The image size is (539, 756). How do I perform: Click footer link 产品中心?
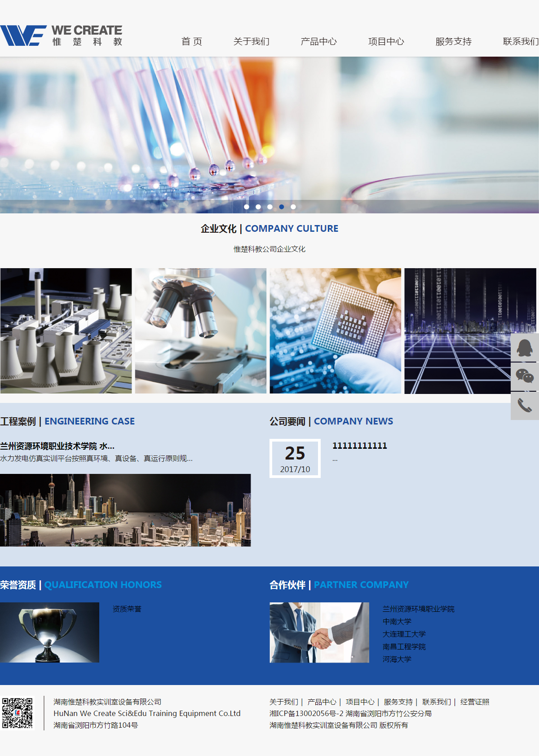coord(322,702)
